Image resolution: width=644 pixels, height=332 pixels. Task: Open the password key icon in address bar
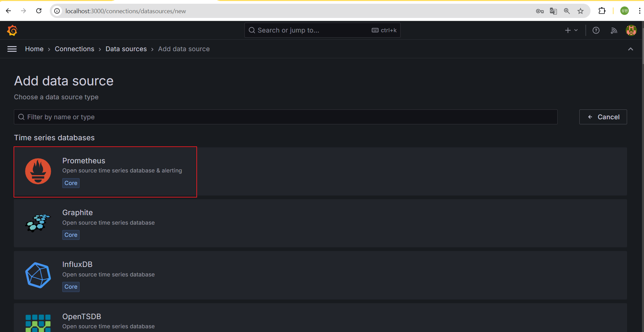540,11
